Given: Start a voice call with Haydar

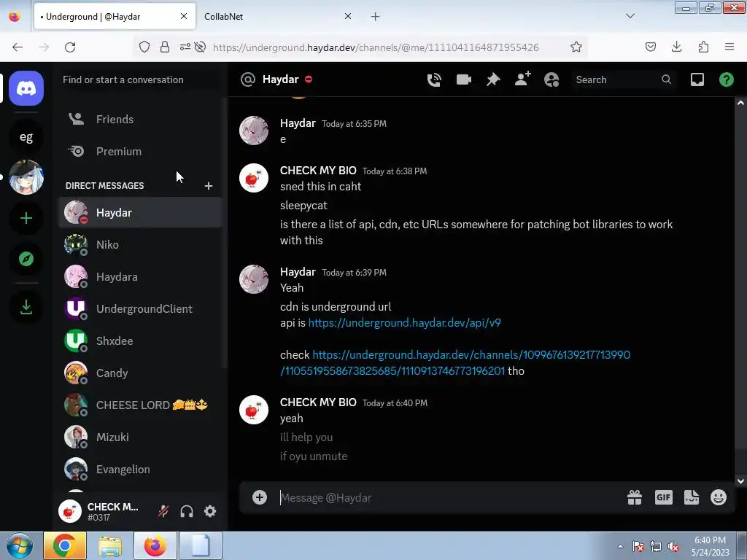Looking at the screenshot, I should coord(434,79).
